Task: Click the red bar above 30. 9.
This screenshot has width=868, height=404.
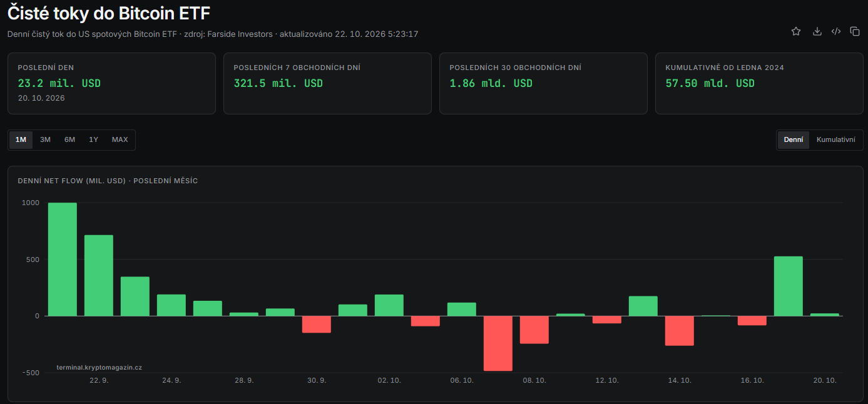Action: click(317, 324)
